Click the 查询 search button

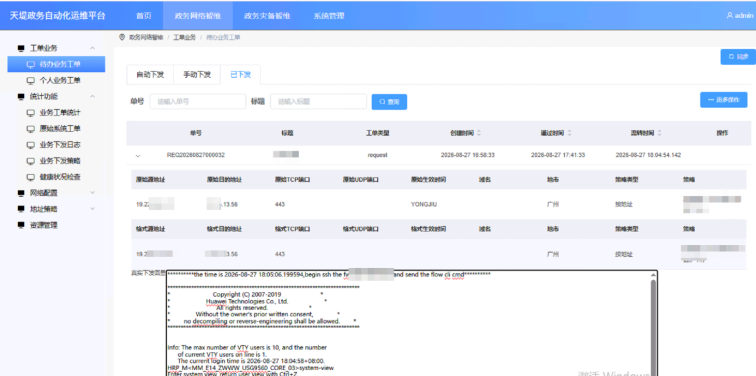[x=389, y=102]
